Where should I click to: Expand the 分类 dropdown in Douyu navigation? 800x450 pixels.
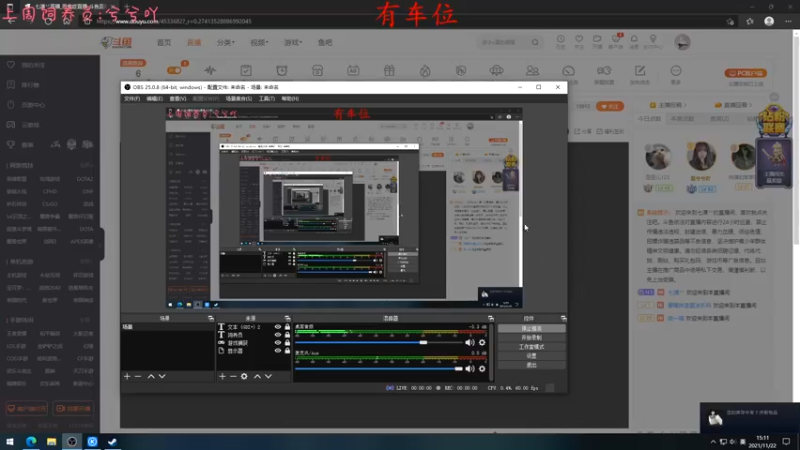(x=226, y=42)
